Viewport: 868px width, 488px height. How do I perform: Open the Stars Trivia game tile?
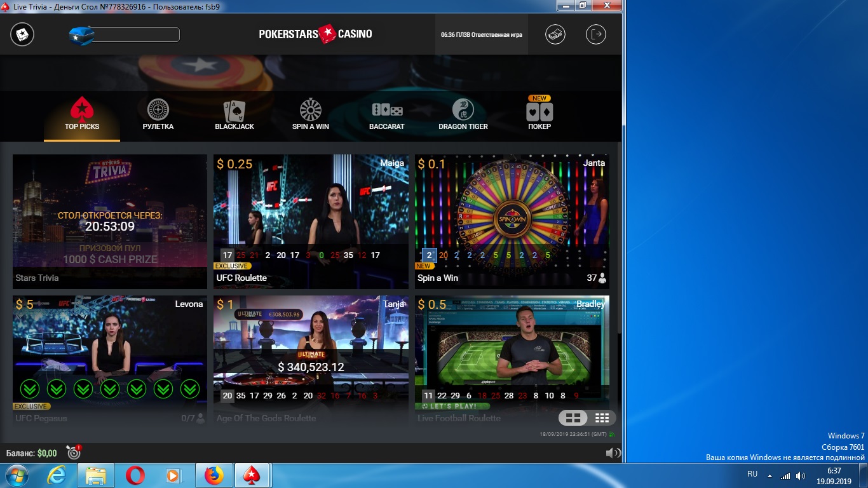[x=110, y=222]
